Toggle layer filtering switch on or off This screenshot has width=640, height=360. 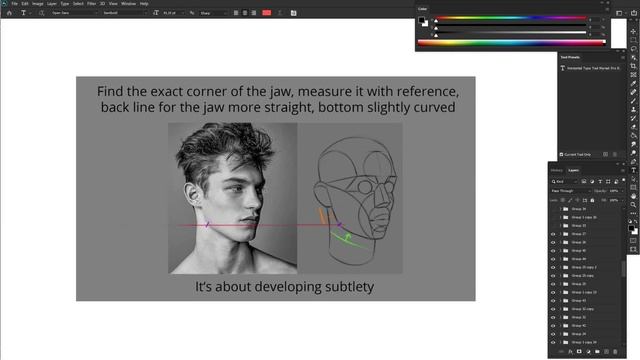(x=623, y=180)
